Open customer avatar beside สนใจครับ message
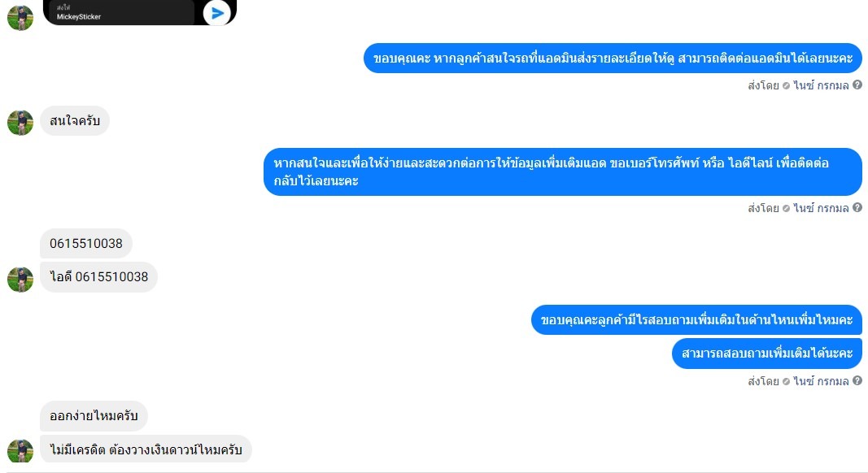868x473 pixels. coord(20,122)
